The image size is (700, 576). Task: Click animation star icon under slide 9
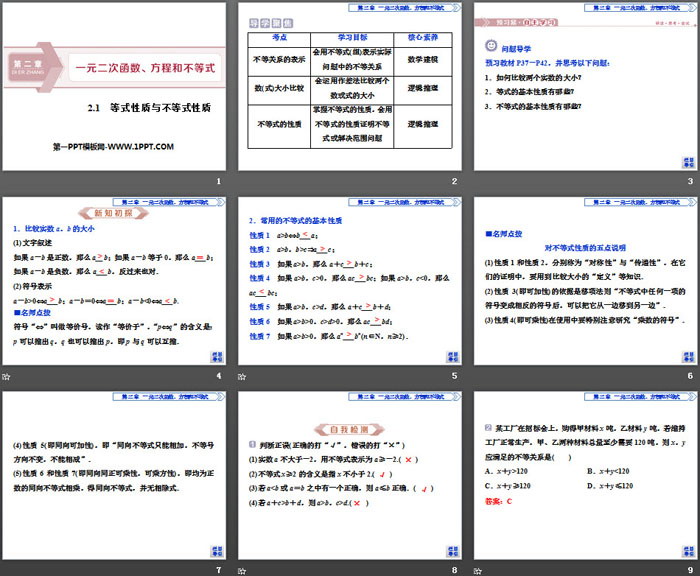477,571
